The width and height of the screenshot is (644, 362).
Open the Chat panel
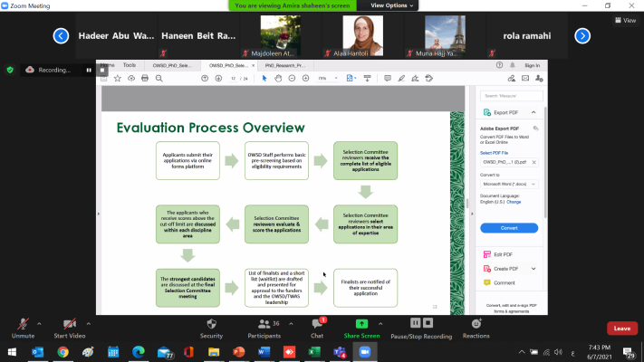pyautogui.click(x=317, y=325)
